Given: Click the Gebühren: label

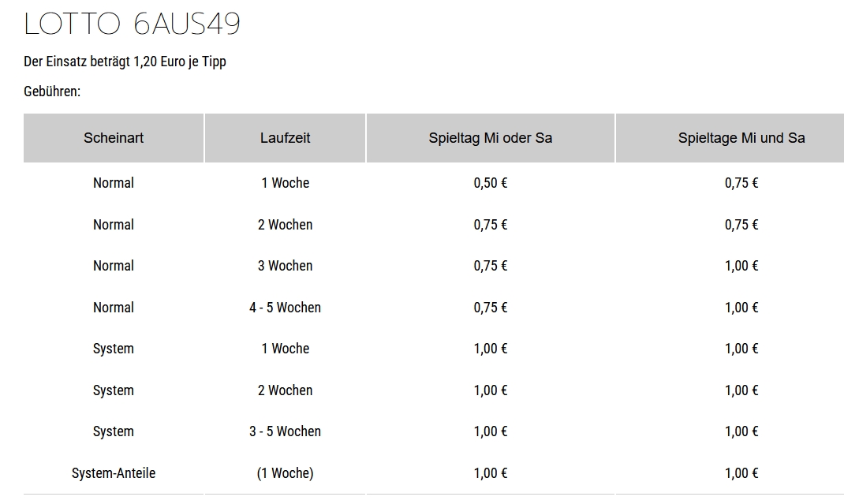Looking at the screenshot, I should (x=52, y=91).
